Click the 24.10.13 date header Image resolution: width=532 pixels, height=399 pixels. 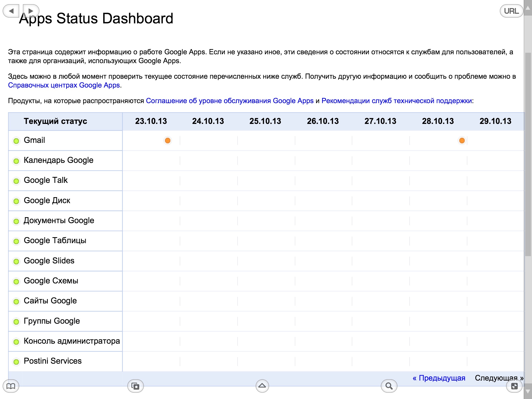click(208, 121)
